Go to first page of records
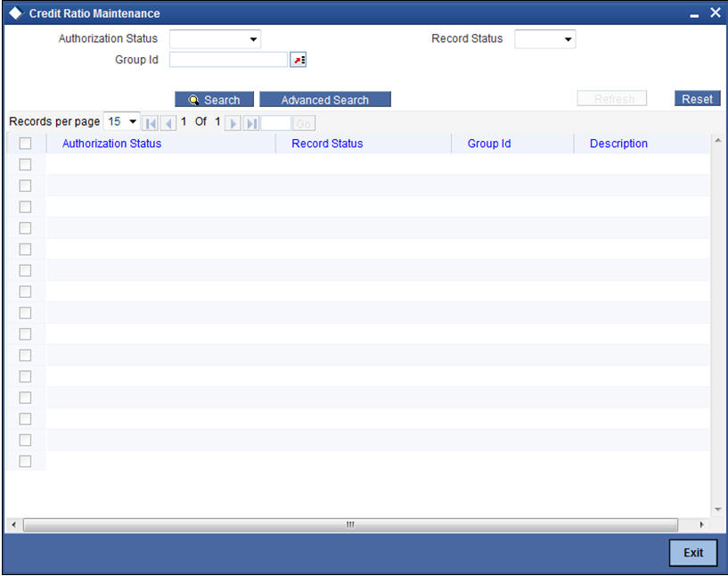The image size is (728, 576). pos(150,124)
